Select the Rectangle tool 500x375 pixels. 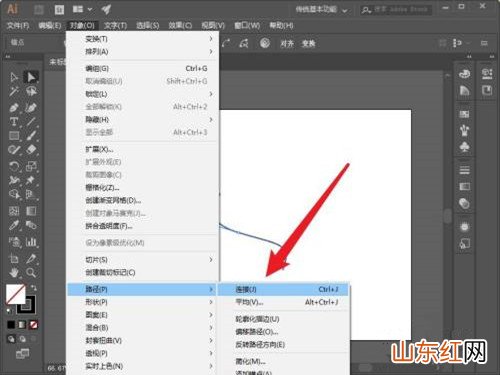(x=14, y=135)
